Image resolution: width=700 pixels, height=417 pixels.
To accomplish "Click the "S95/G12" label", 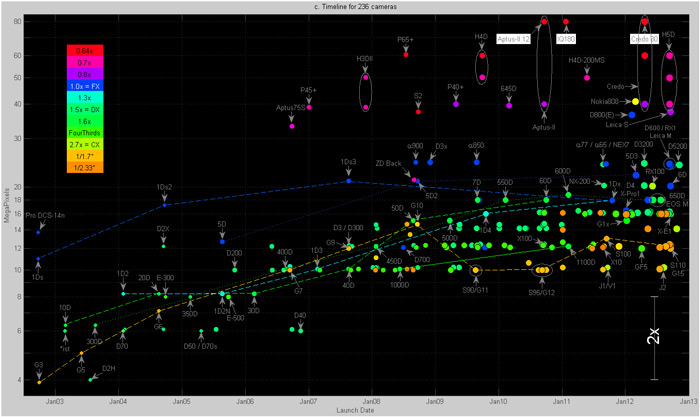I will tap(542, 293).
